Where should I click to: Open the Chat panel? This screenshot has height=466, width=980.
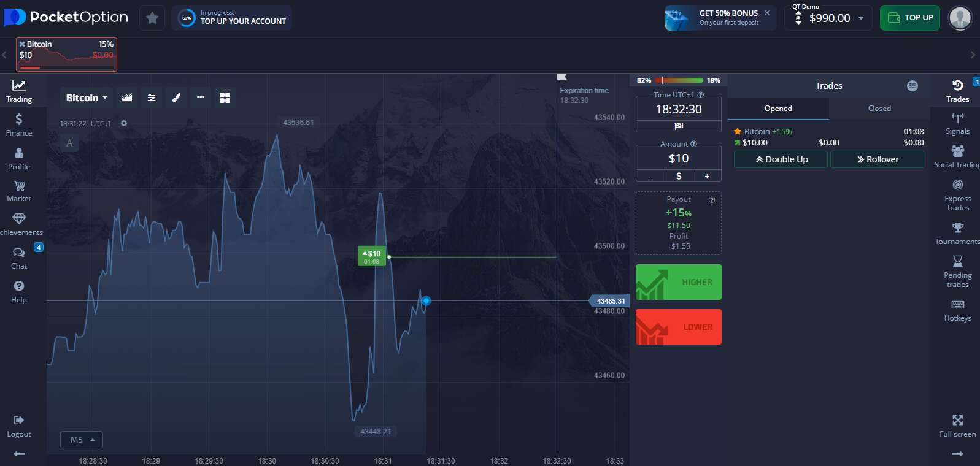pyautogui.click(x=19, y=258)
